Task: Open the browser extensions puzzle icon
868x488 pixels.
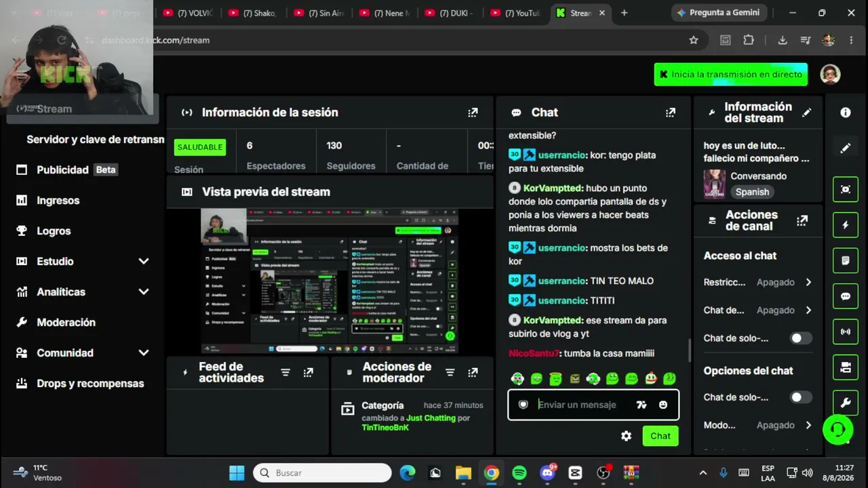Action: (749, 40)
